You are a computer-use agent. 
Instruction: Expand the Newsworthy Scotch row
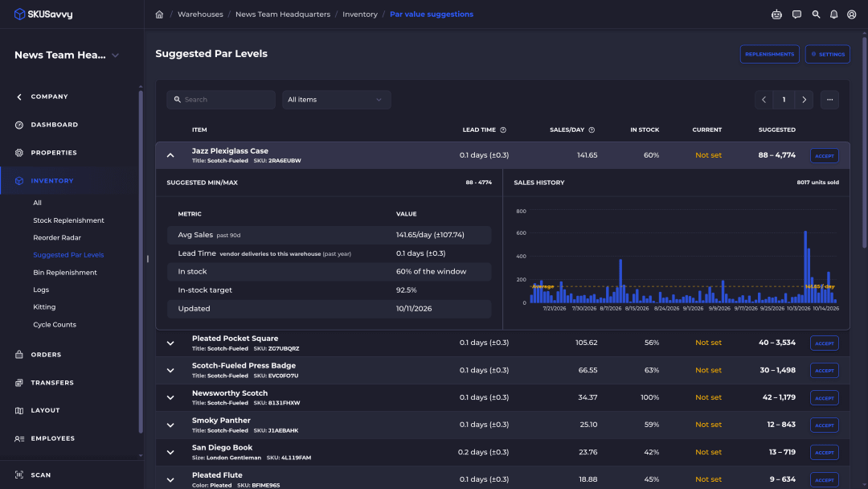coord(170,397)
